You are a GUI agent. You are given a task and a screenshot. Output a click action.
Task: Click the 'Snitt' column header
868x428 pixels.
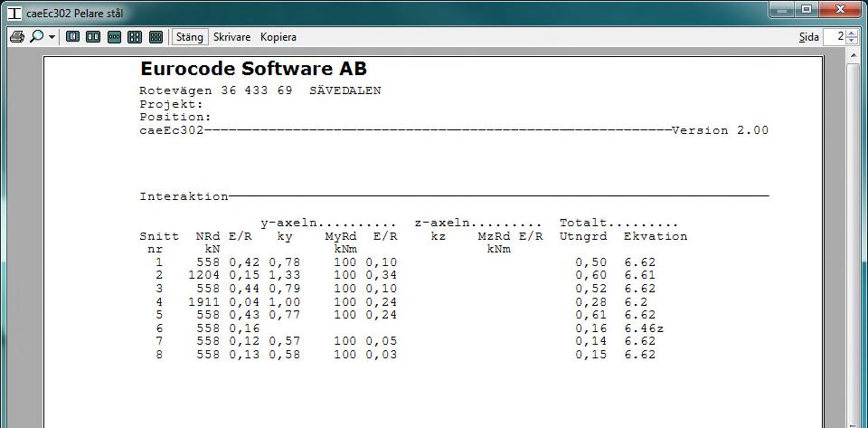pyautogui.click(x=159, y=236)
